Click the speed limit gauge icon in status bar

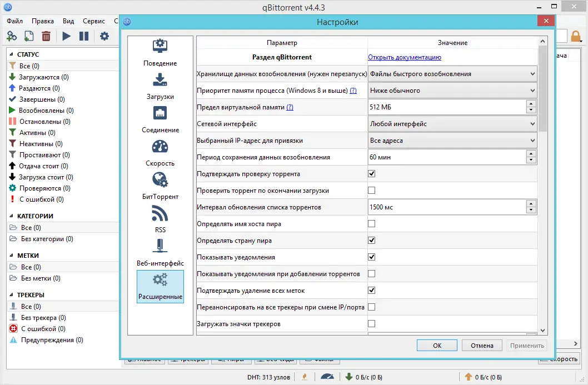(327, 377)
